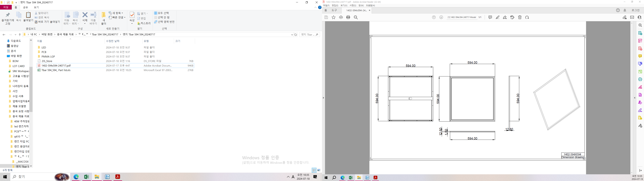The width and height of the screenshot is (644, 181).
Task: Open Excel from the left taskbar
Action: [x=87, y=177]
